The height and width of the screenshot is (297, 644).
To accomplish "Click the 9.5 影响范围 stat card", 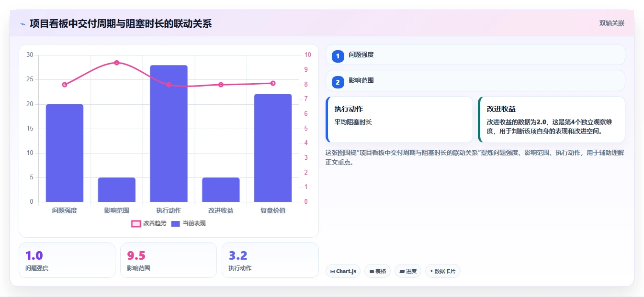I will tap(169, 260).
